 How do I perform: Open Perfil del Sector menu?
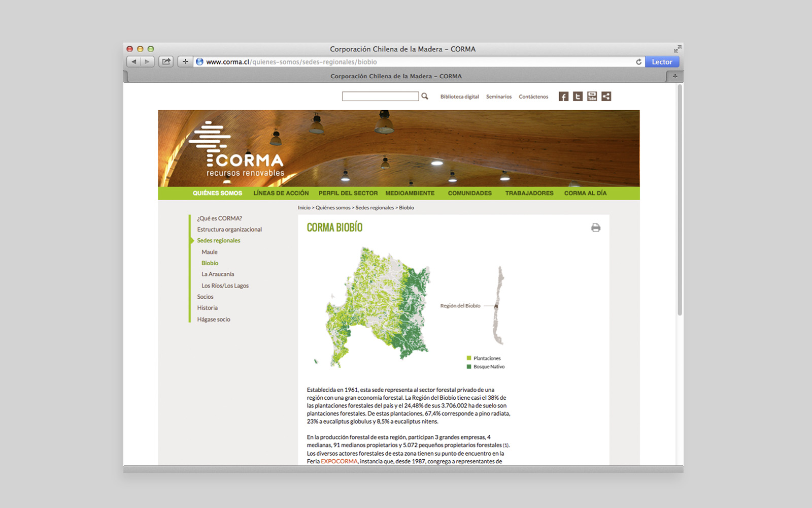pos(348,193)
